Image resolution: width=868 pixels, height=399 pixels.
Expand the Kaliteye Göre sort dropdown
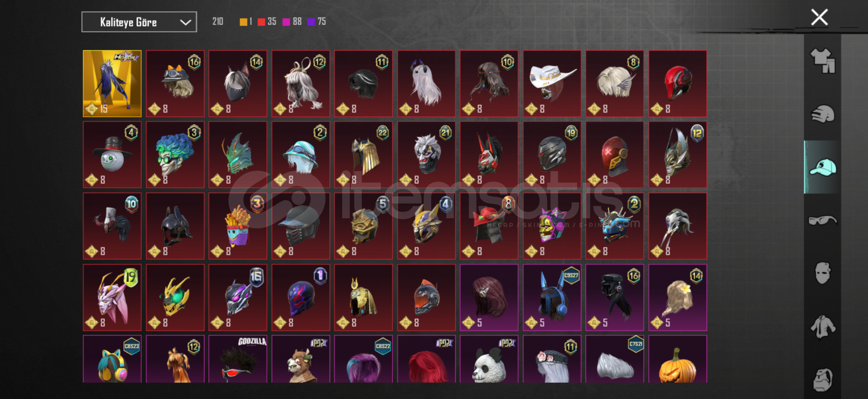[x=139, y=22]
